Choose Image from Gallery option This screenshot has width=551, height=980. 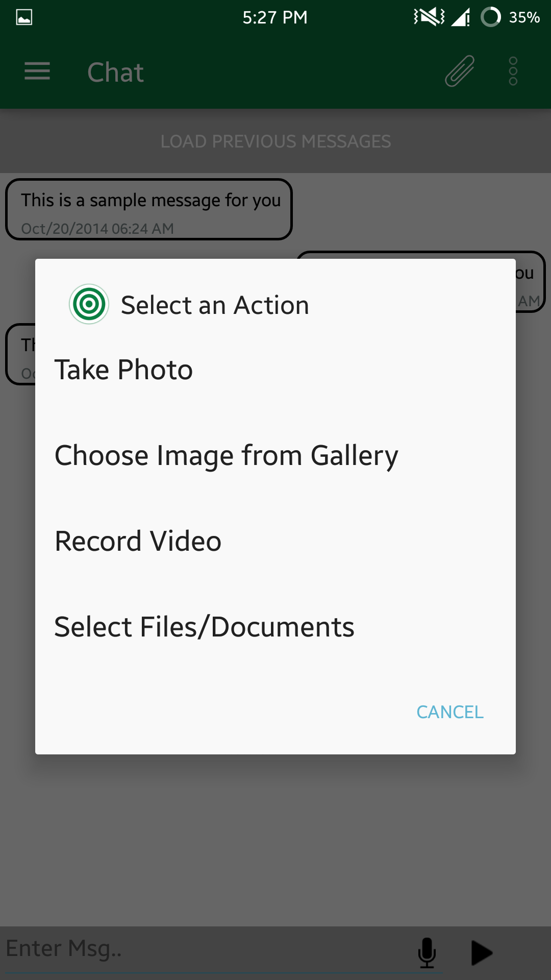(226, 455)
